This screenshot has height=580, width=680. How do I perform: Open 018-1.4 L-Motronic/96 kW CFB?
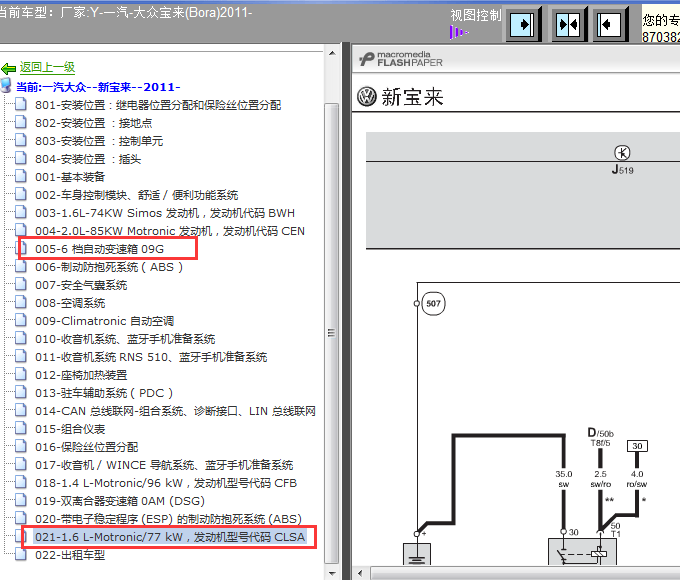pyautogui.click(x=166, y=483)
